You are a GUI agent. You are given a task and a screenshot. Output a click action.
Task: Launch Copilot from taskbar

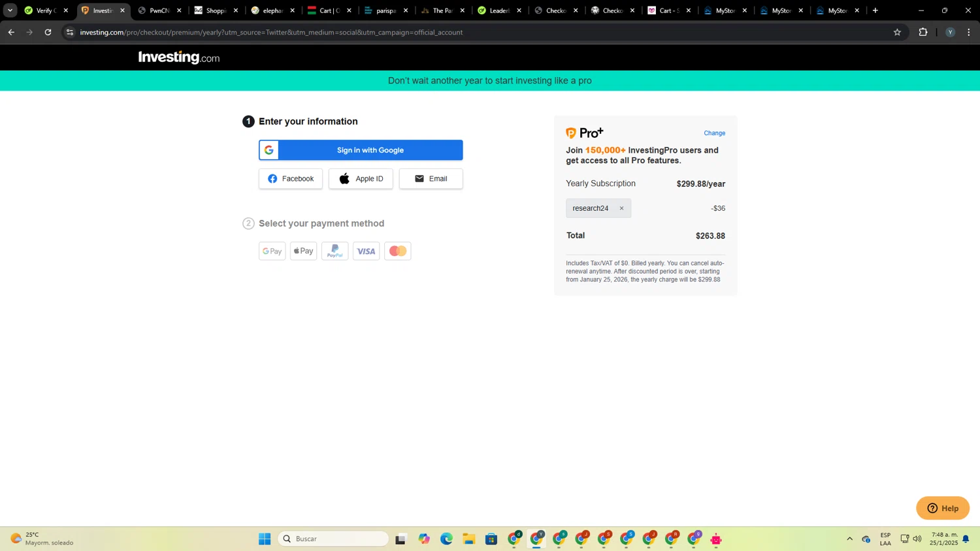[424, 539]
